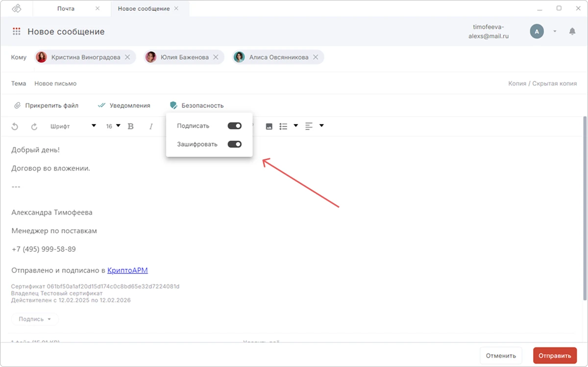The image size is (588, 367).
Task: Remove recipient Алиса Овсянникова
Action: pyautogui.click(x=316, y=57)
